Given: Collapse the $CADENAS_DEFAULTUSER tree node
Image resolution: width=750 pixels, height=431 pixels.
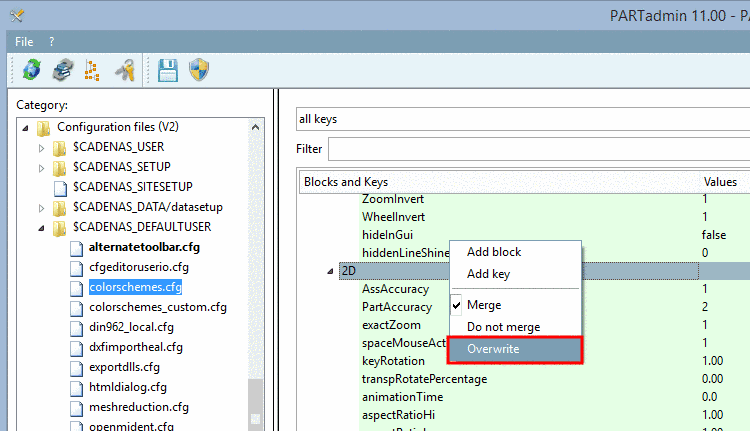Looking at the screenshot, I should coord(42,228).
